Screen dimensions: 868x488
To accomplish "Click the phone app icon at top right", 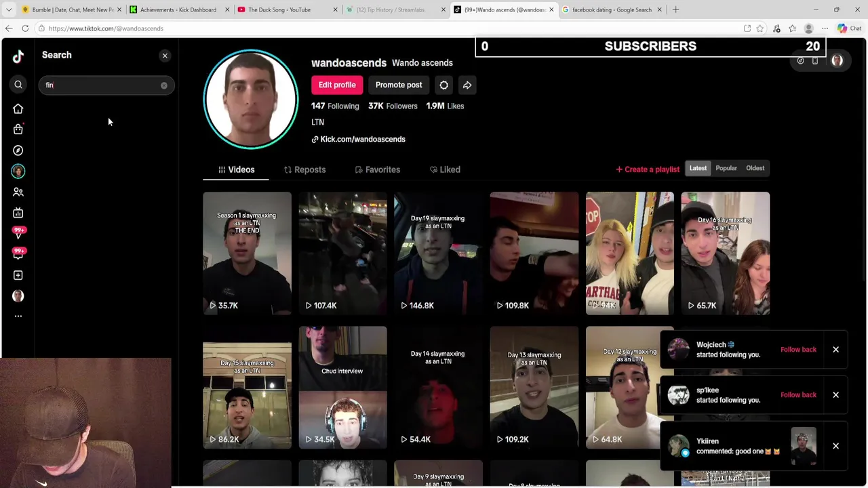I will pyautogui.click(x=815, y=61).
